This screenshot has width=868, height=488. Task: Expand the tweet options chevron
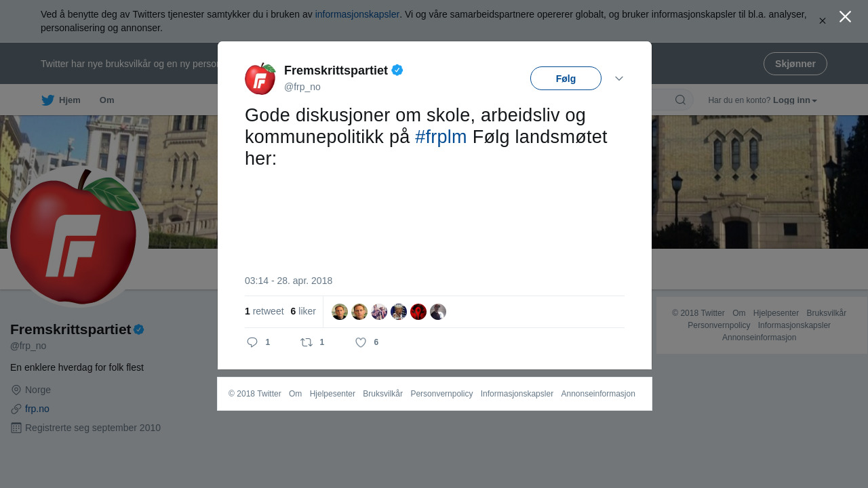click(x=619, y=78)
